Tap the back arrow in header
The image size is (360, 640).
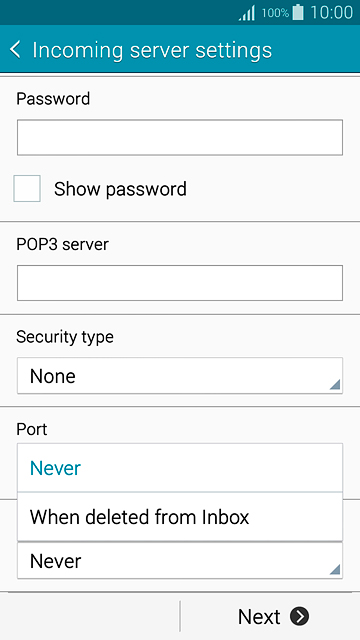tap(15, 50)
